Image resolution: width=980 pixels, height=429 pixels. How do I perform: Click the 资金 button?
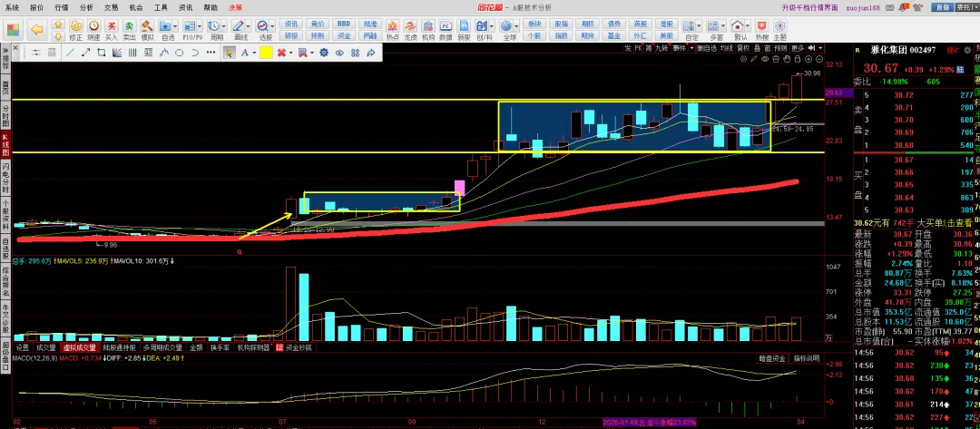344,35
